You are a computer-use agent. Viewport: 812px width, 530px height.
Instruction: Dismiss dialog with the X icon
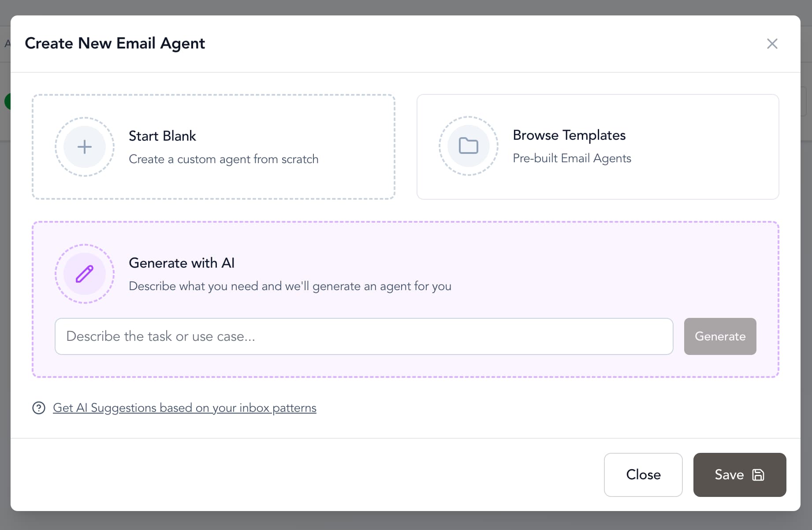(772, 44)
